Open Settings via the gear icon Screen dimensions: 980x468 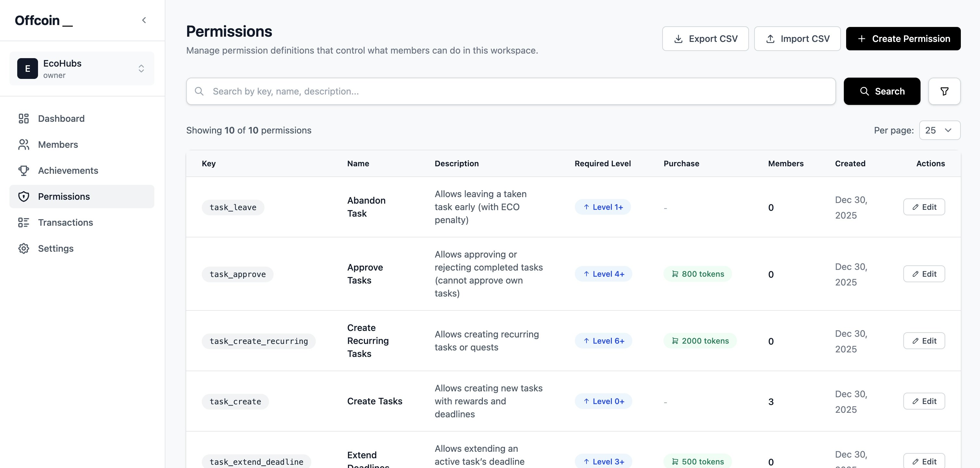pyautogui.click(x=24, y=248)
